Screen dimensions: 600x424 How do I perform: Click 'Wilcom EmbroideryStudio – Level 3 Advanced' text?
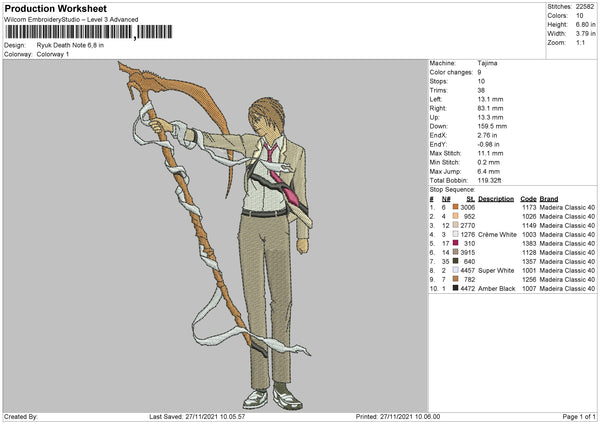pyautogui.click(x=71, y=20)
